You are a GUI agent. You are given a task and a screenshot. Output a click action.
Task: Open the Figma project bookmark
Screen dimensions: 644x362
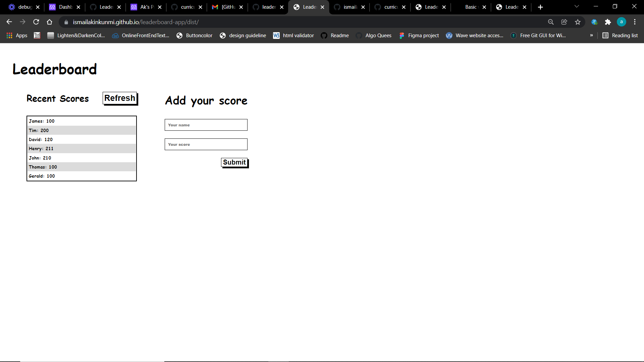pos(423,35)
